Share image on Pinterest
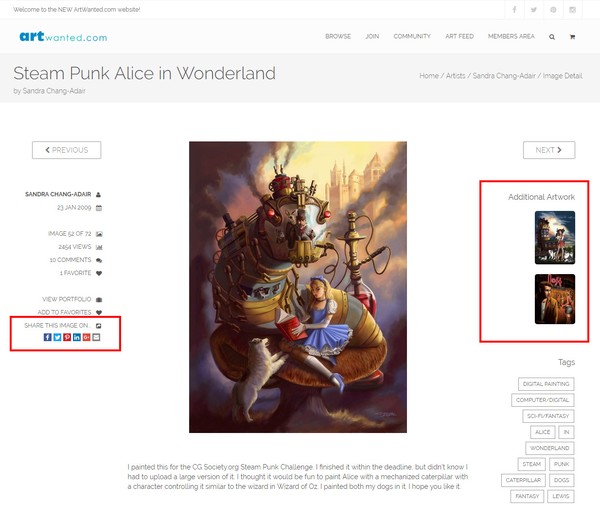Image resolution: width=600 pixels, height=520 pixels. coord(67,337)
